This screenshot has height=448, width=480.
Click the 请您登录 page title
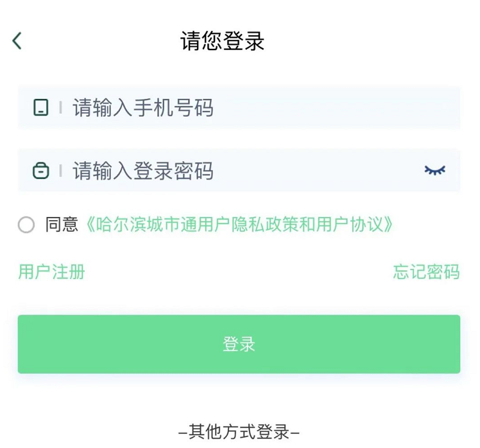point(222,41)
